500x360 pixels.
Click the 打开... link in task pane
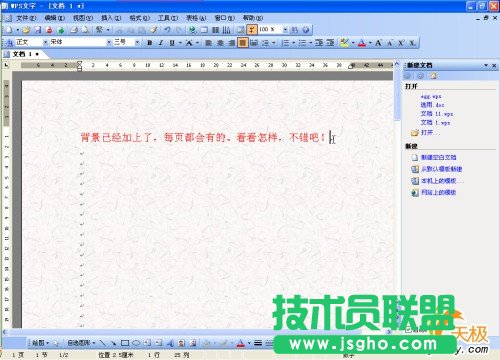(430, 133)
